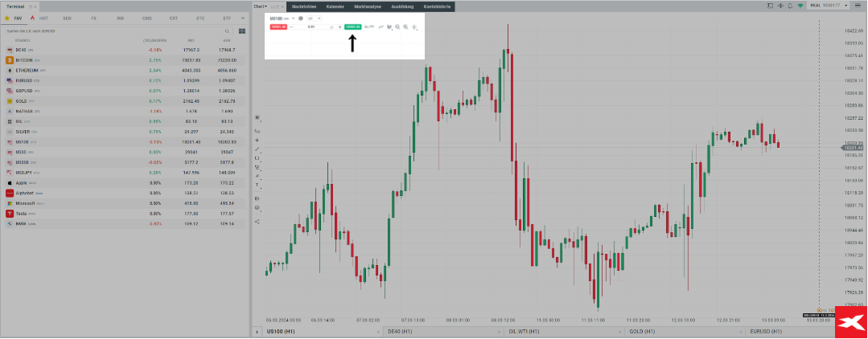Select the ETF category tab
This screenshot has height=339, width=868.
227,18
